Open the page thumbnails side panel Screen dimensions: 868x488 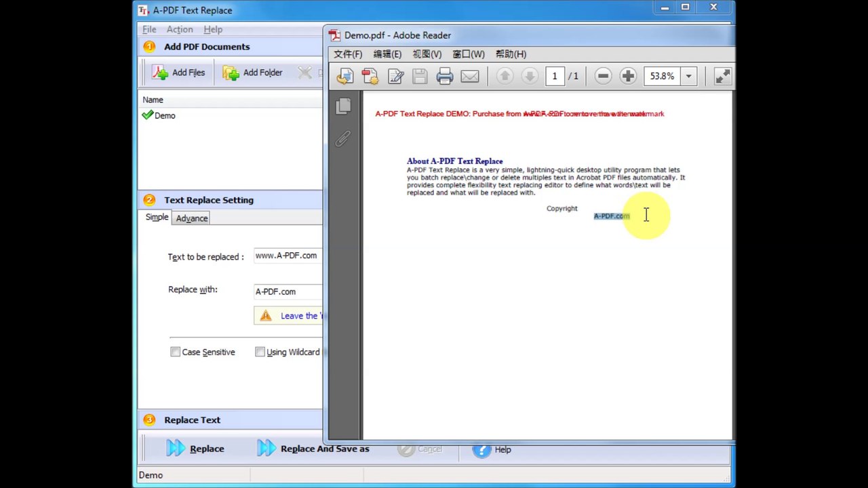[343, 106]
